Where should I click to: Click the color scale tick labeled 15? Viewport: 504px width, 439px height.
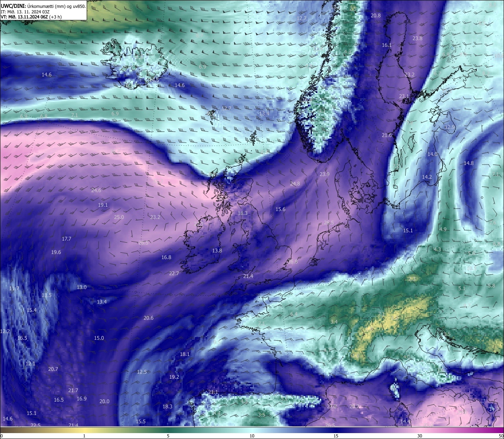coord(336,436)
